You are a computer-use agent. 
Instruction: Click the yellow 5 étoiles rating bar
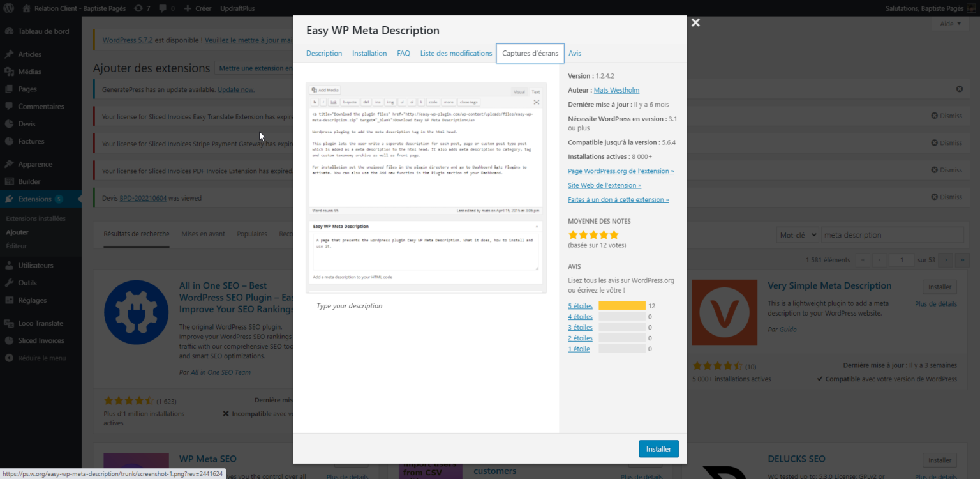(x=622, y=306)
